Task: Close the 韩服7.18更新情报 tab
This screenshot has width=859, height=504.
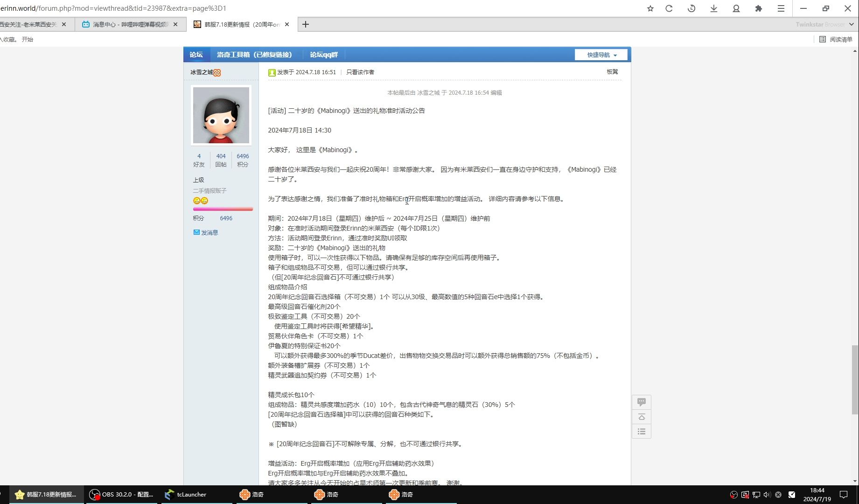Action: (x=287, y=24)
